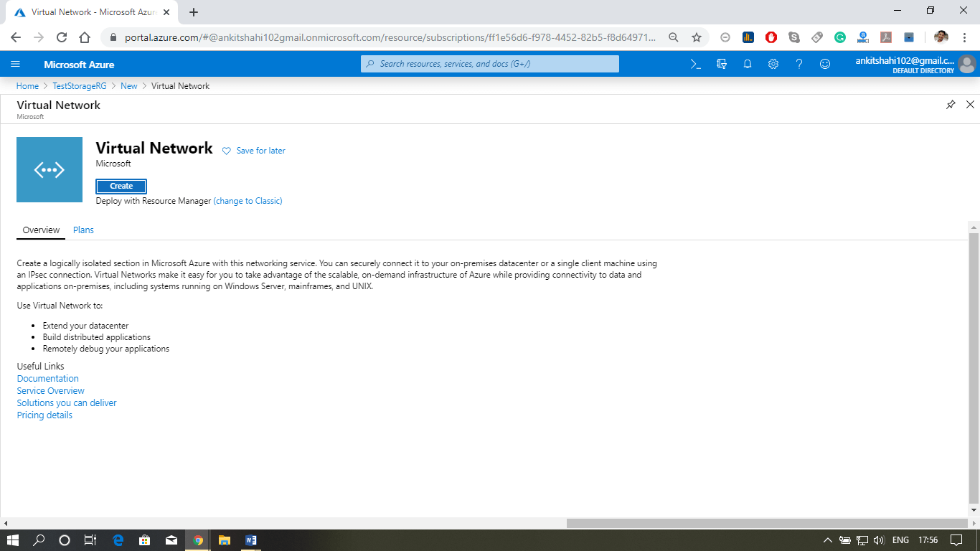The height and width of the screenshot is (551, 980).
Task: Go to TestStorageRG in the breadcrumb
Action: (x=80, y=86)
